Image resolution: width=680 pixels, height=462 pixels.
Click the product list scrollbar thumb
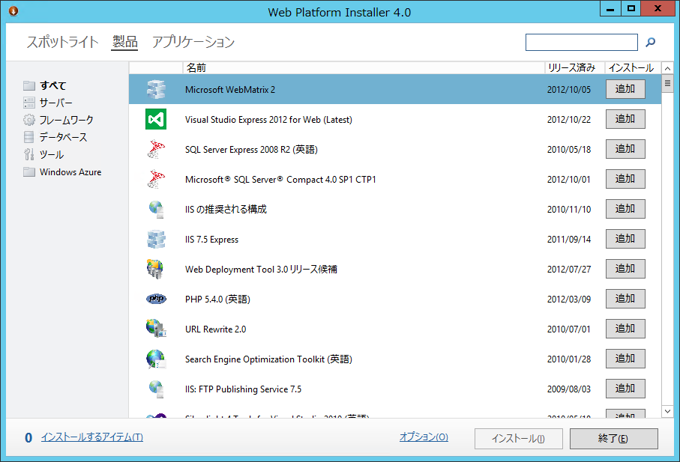coord(667,83)
